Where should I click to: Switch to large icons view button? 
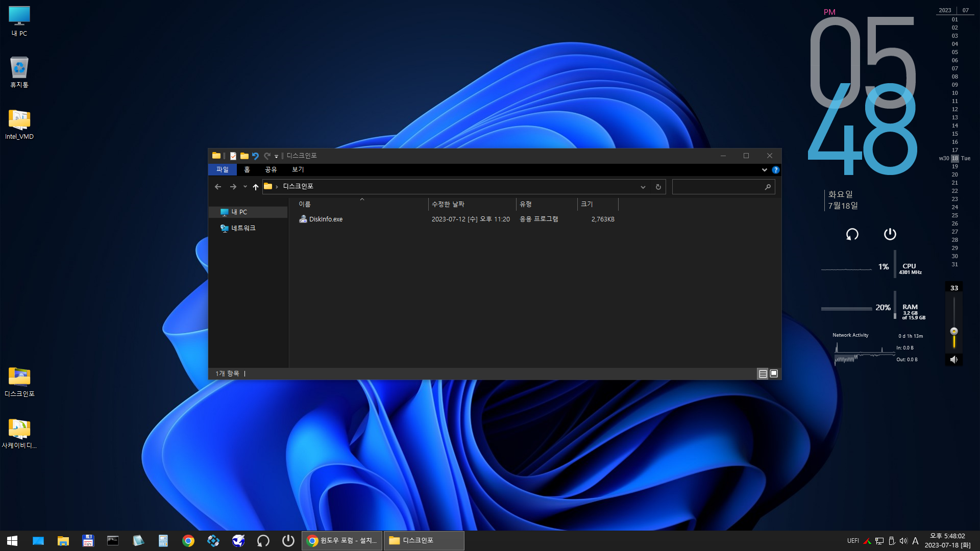tap(774, 374)
